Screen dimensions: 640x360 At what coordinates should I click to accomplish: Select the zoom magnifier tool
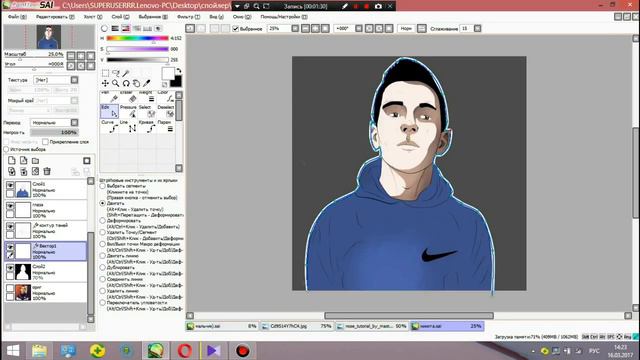click(116, 83)
